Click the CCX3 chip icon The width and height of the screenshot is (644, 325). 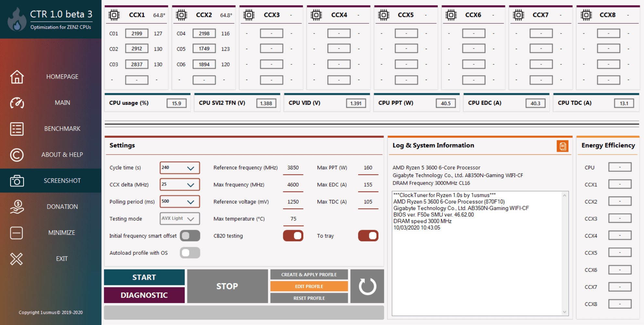[249, 15]
